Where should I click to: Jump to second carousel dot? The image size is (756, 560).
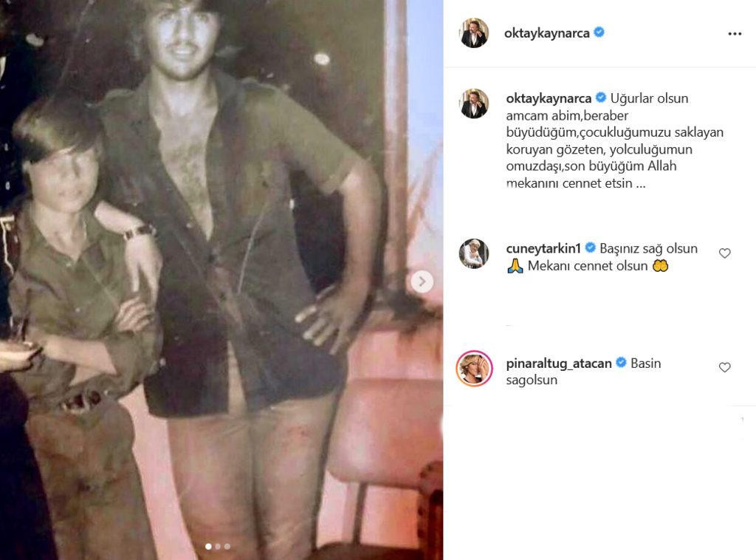tap(218, 547)
